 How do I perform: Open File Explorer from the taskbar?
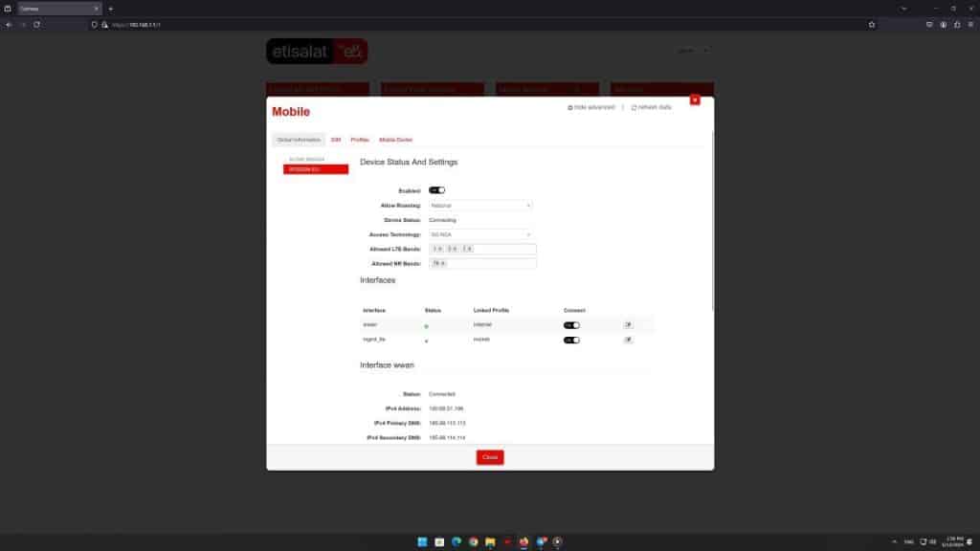(490, 541)
